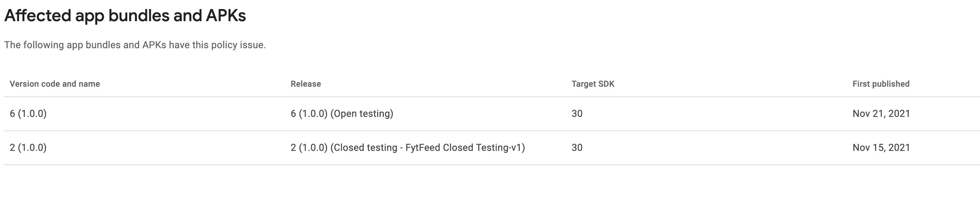Click the "Nov 21, 2021" published date
The height and width of the screenshot is (197, 980).
[x=881, y=113]
